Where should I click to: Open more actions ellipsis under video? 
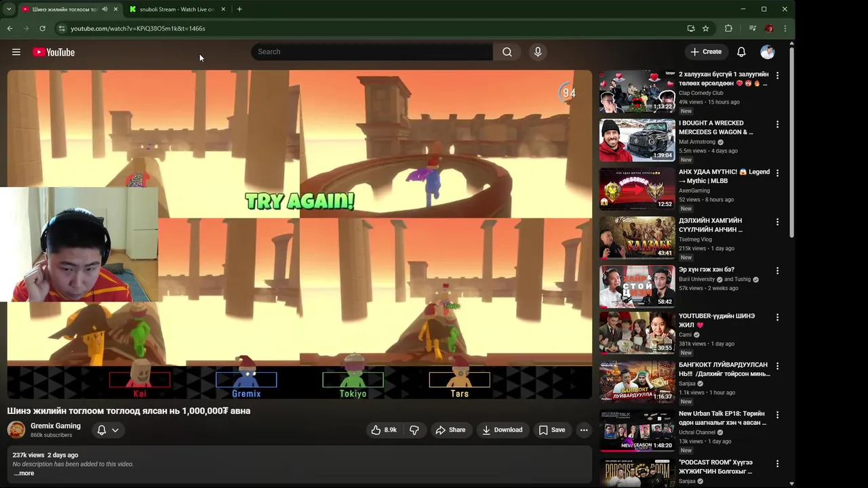coord(584,430)
